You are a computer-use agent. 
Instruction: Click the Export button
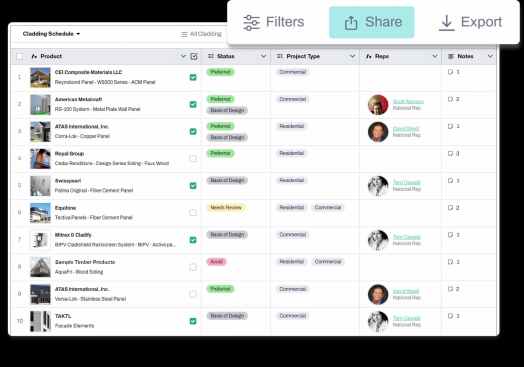pos(471,22)
